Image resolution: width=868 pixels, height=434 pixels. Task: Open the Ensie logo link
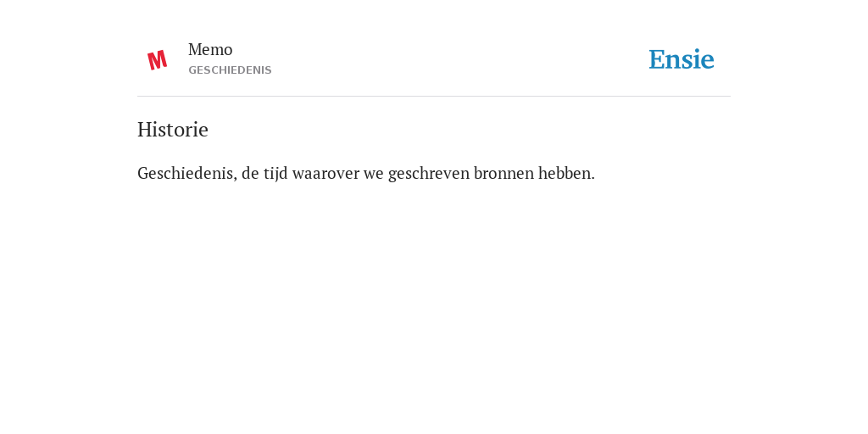click(682, 59)
